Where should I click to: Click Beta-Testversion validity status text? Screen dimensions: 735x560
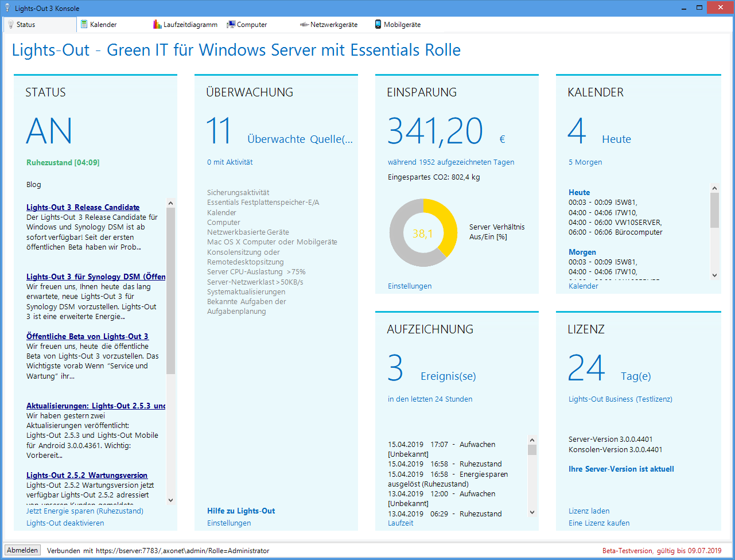click(x=662, y=551)
